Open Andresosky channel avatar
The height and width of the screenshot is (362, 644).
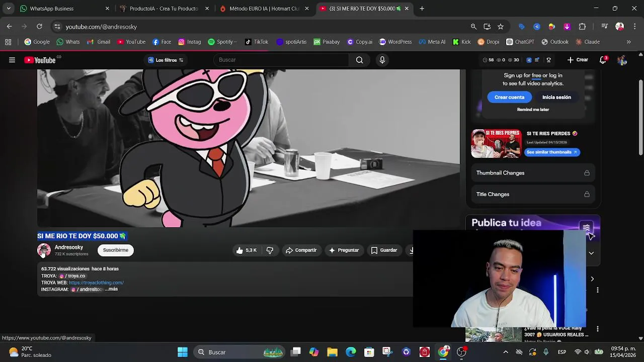tap(44, 250)
